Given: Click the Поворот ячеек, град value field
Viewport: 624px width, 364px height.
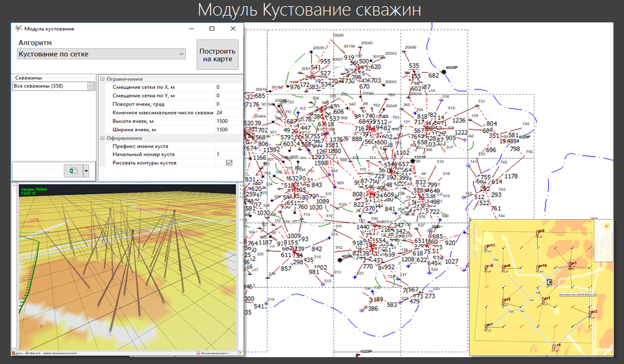Looking at the screenshot, I should tap(229, 104).
